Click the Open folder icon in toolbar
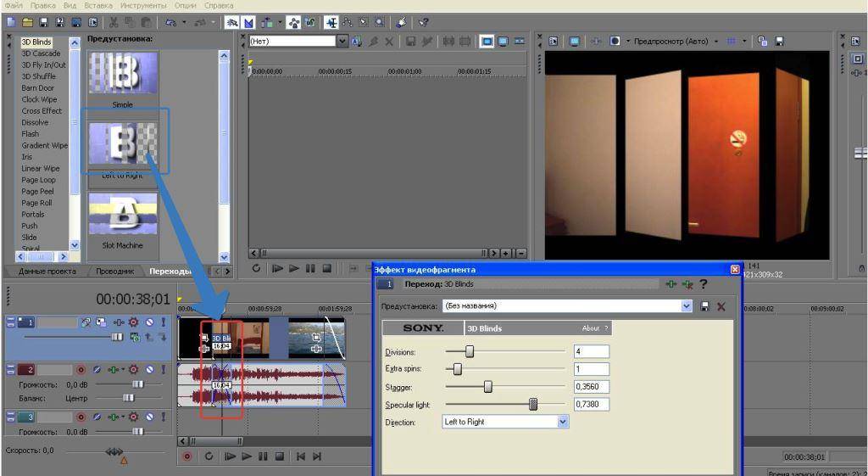The image size is (868, 476). pyautogui.click(x=28, y=21)
